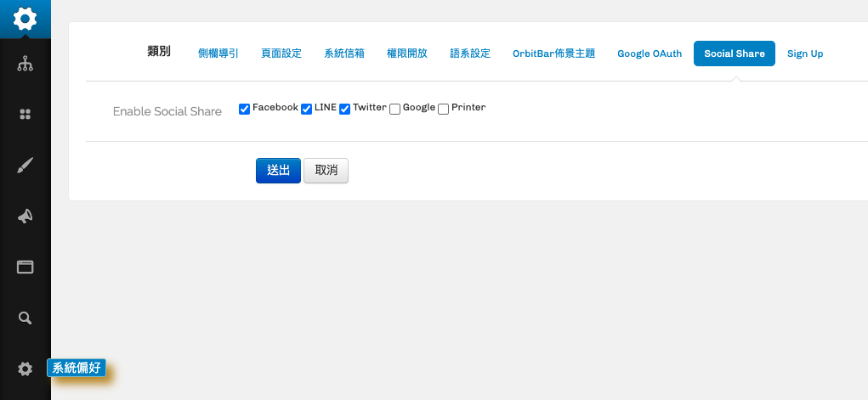The image size is (868, 400).
Task: Open the site structure hierarchy icon
Action: (x=26, y=64)
